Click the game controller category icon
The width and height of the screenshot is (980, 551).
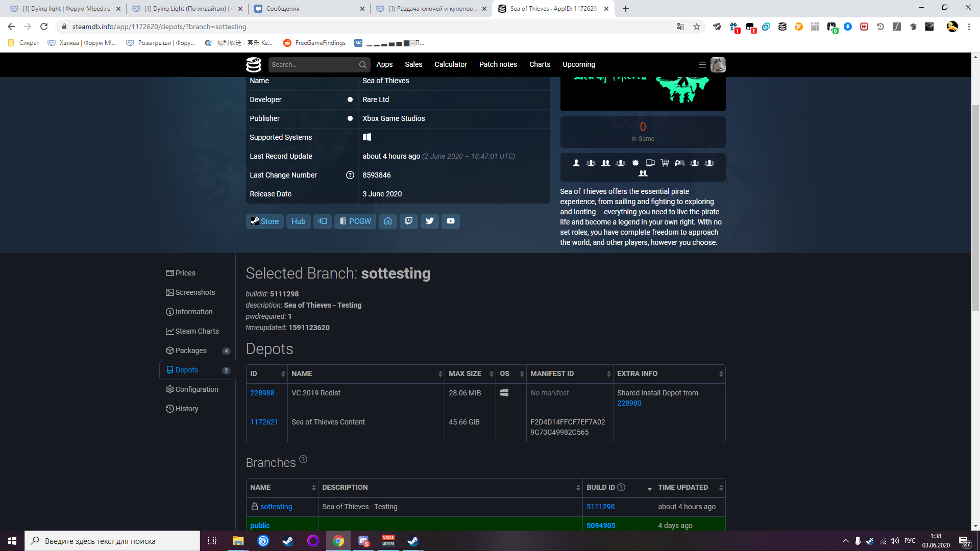click(x=680, y=163)
